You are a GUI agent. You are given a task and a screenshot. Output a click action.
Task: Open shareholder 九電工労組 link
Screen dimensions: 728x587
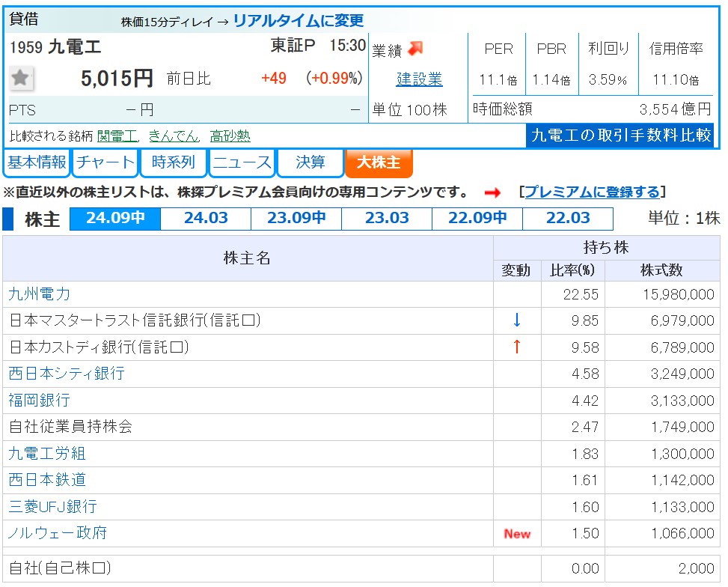[x=47, y=454]
